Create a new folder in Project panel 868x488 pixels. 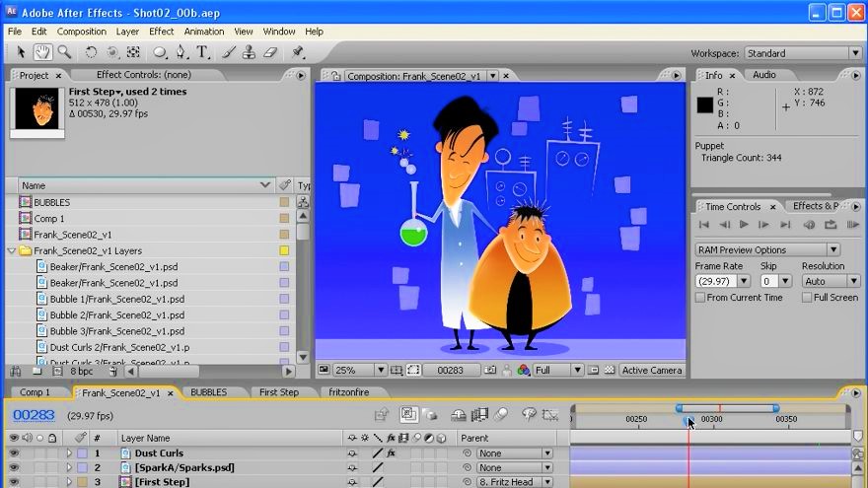click(x=36, y=372)
